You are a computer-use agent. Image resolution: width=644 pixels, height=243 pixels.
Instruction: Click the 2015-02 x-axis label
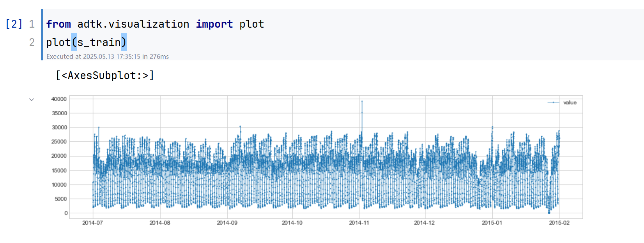559,223
